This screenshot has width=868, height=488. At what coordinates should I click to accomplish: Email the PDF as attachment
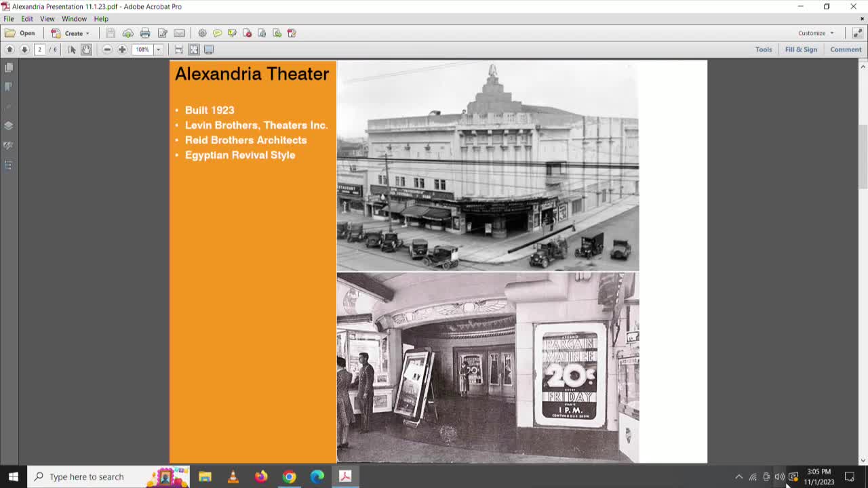[x=179, y=33]
